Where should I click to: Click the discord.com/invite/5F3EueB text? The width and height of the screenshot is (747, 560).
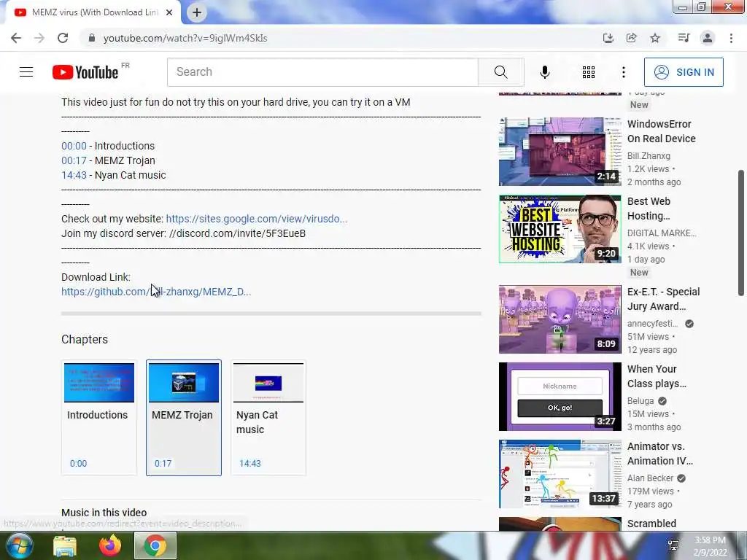[x=237, y=234]
